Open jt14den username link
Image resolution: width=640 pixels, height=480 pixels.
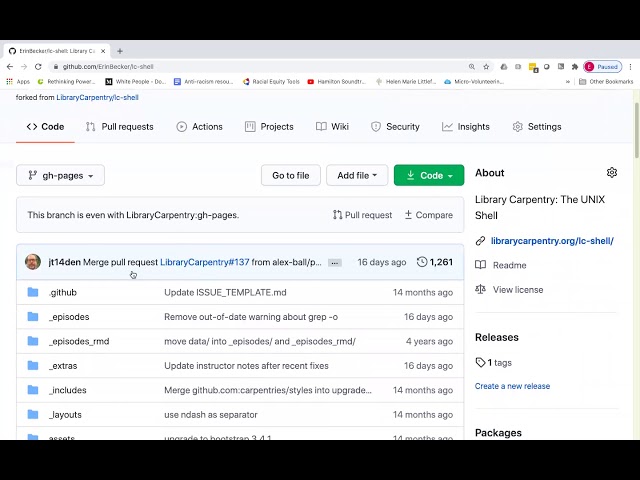(x=64, y=262)
